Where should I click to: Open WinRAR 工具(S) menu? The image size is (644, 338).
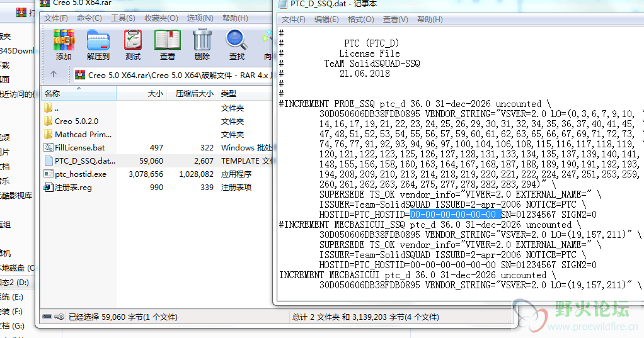[123, 18]
